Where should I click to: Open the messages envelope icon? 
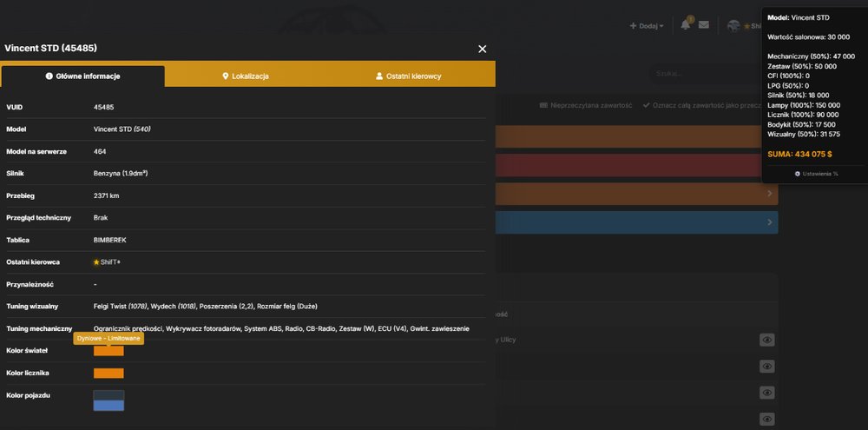pyautogui.click(x=704, y=25)
